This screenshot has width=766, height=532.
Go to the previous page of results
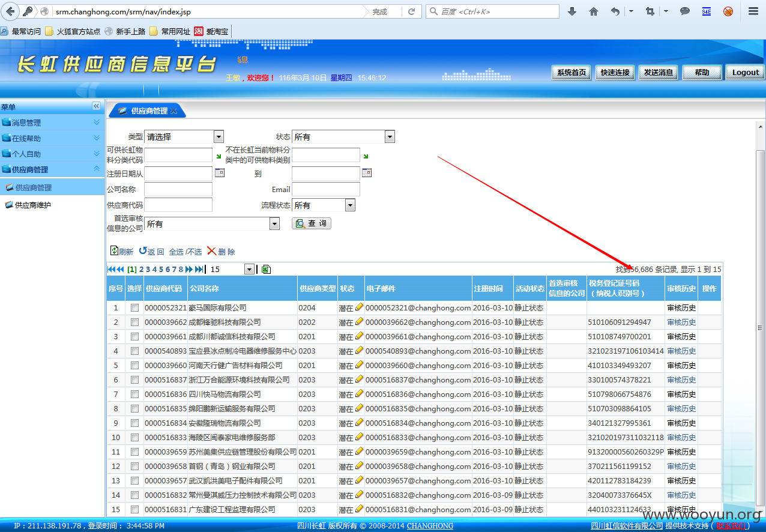click(120, 270)
